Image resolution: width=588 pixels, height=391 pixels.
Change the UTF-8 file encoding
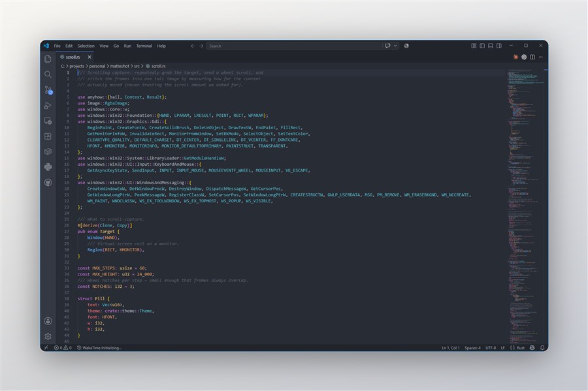coord(491,347)
